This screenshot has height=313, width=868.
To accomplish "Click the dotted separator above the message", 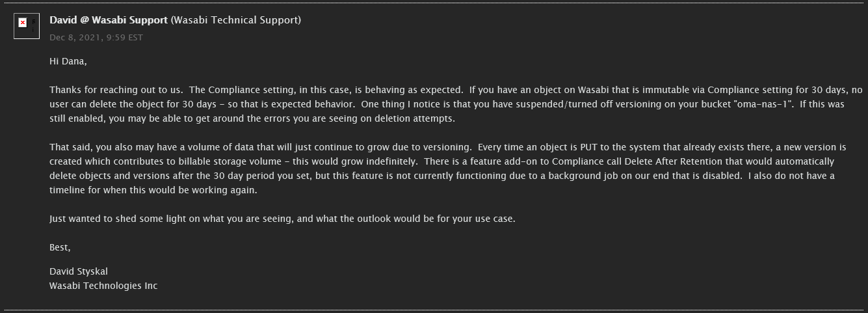I will click(434, 3).
